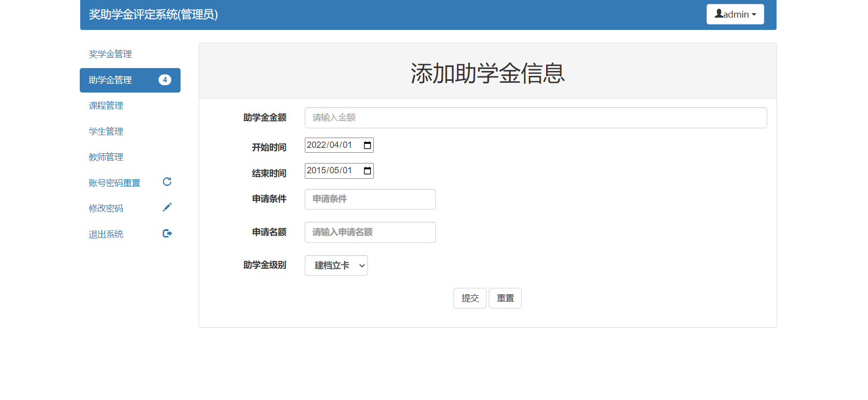868x400 pixels.
Task: Open 修改密码 sidebar link
Action: coord(130,209)
